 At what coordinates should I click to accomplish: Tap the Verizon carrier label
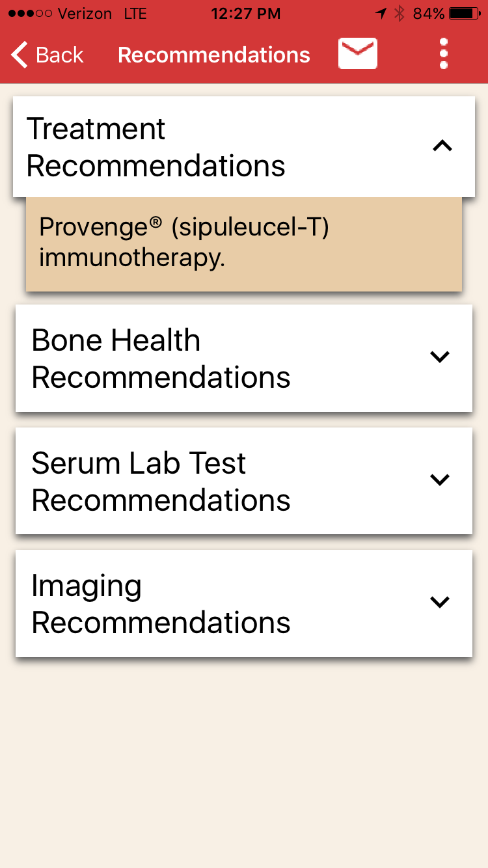point(84,14)
